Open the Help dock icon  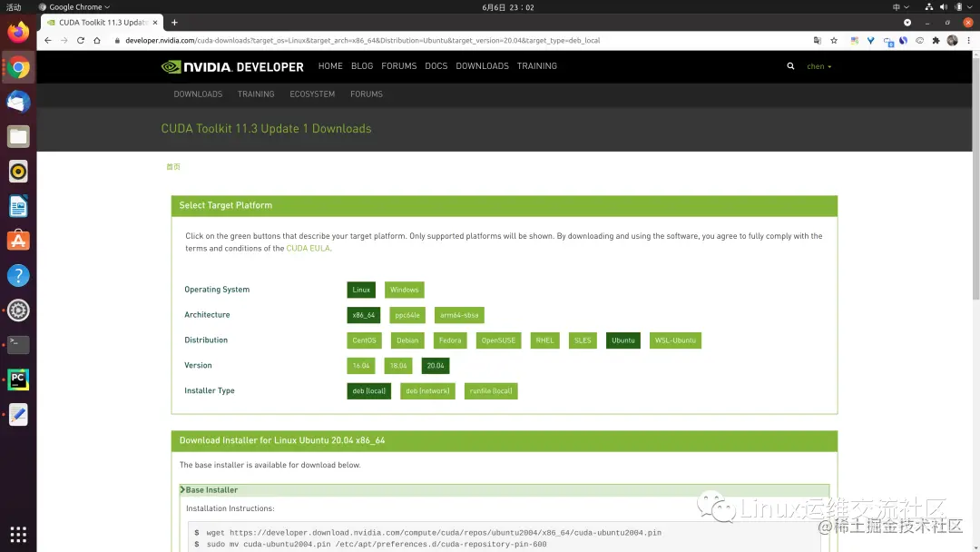(x=18, y=276)
